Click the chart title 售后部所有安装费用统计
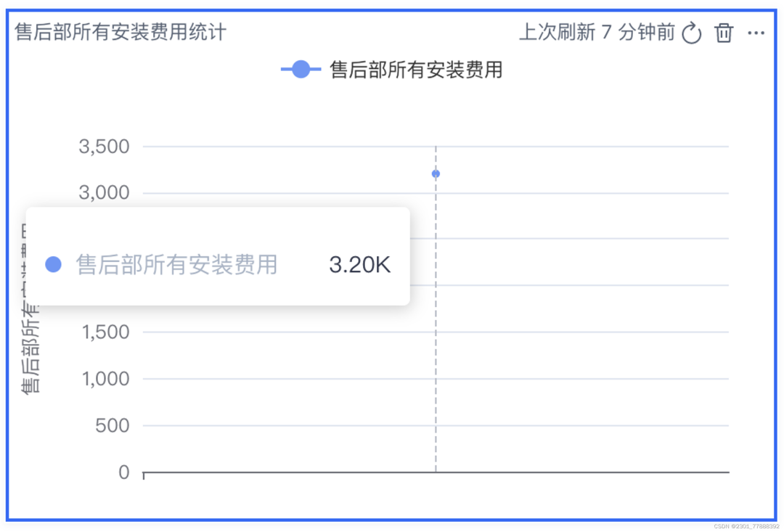This screenshot has width=784, height=532. (121, 33)
